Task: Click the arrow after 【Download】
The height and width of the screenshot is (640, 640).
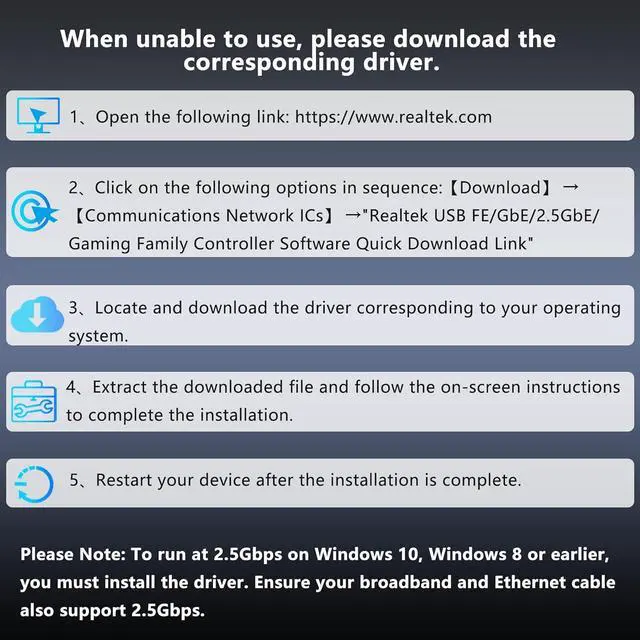Action: coord(570,187)
